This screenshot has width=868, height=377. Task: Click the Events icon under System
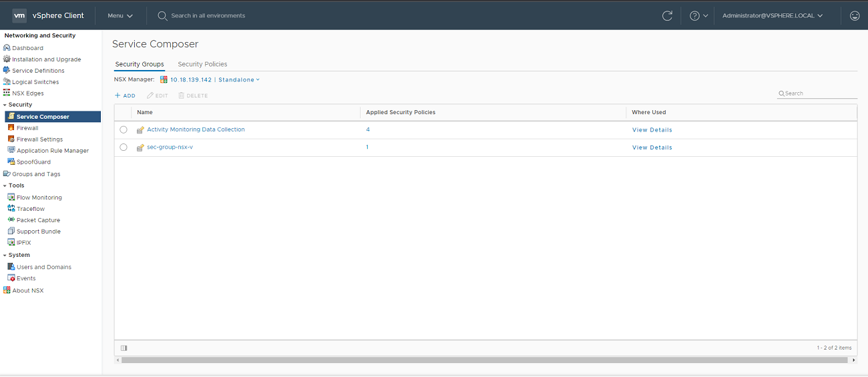pyautogui.click(x=11, y=278)
